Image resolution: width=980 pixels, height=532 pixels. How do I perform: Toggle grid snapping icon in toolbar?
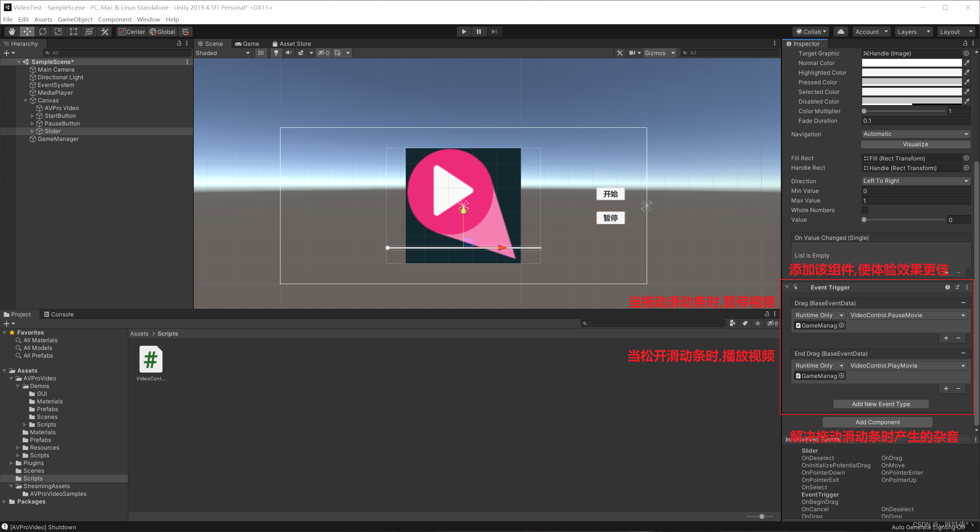click(x=185, y=32)
